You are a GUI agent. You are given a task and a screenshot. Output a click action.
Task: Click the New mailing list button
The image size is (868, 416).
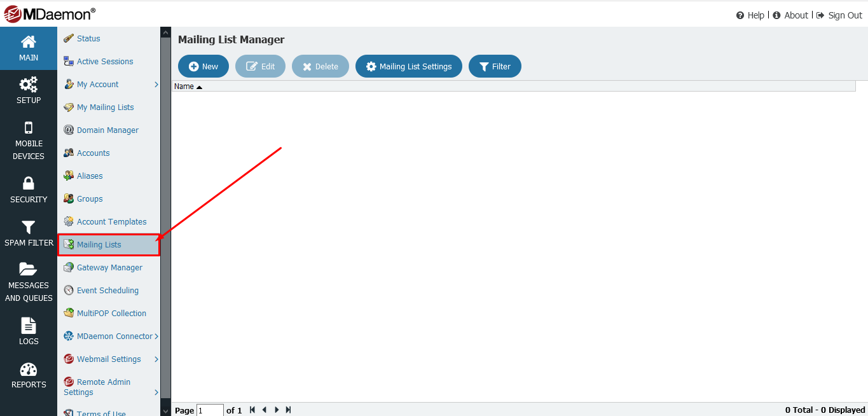click(203, 66)
